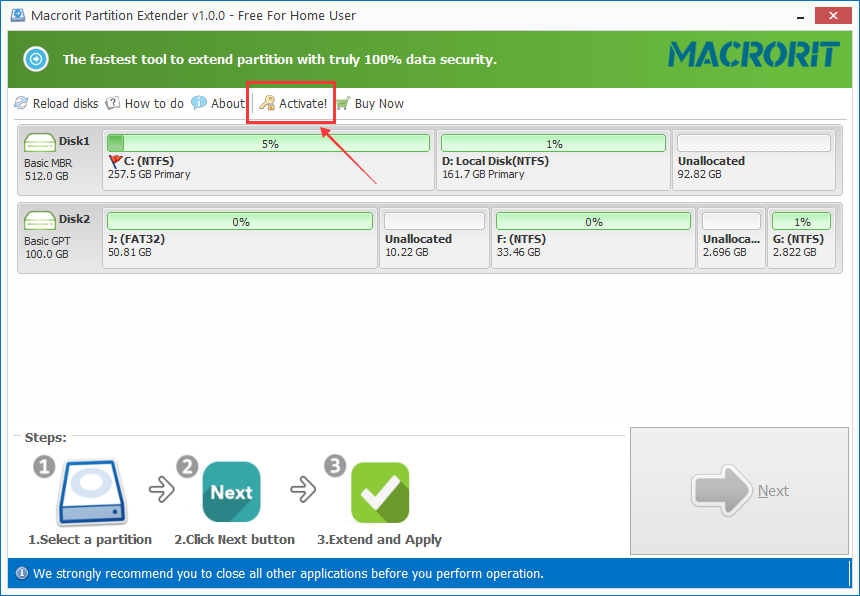The height and width of the screenshot is (596, 860).
Task: Click the Reload disks icon
Action: [21, 103]
